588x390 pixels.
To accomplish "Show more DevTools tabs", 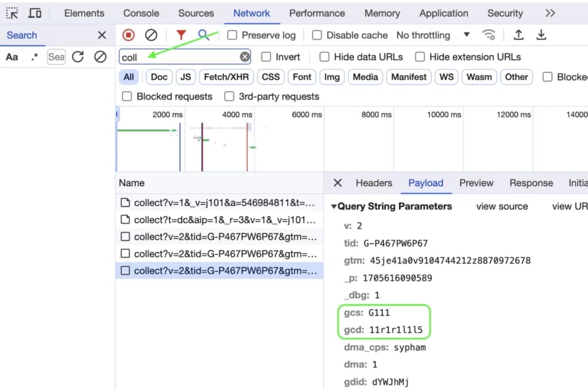I will point(550,13).
